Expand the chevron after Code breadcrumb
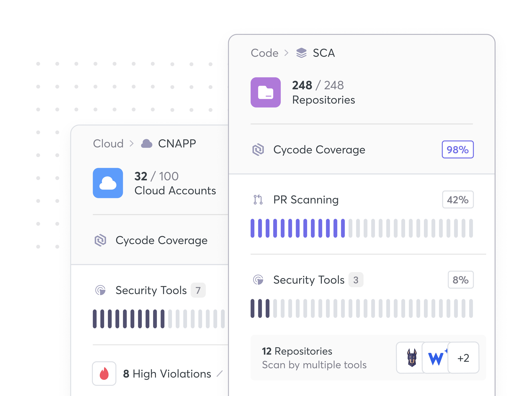 coord(286,53)
